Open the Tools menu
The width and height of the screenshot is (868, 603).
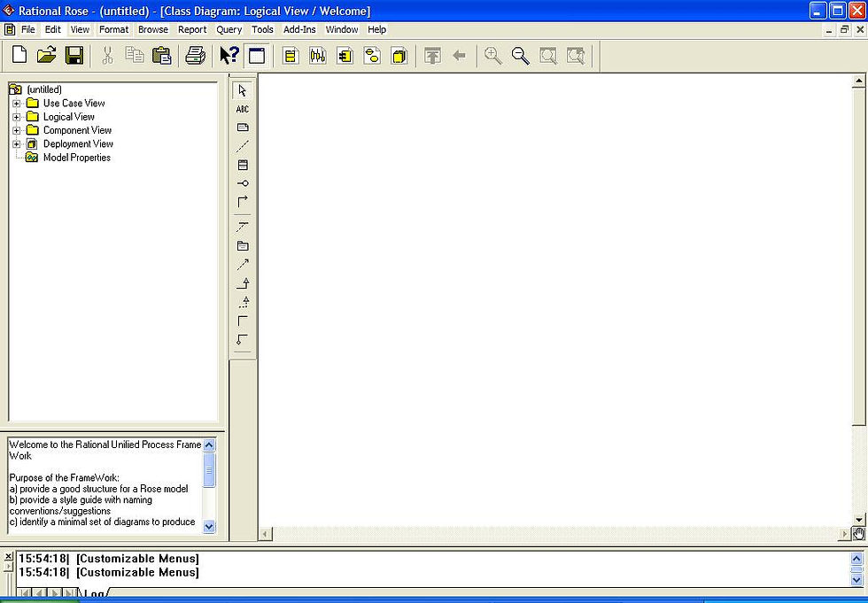262,30
